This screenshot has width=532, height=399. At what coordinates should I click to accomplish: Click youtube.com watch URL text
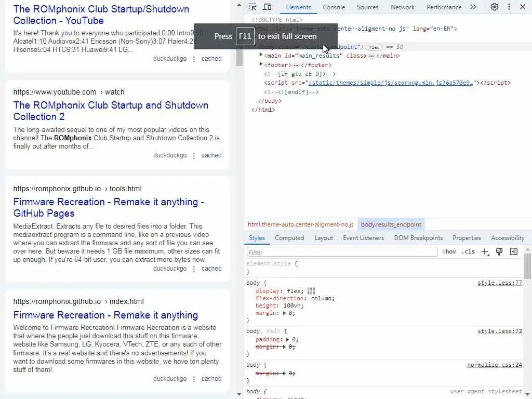pos(69,92)
